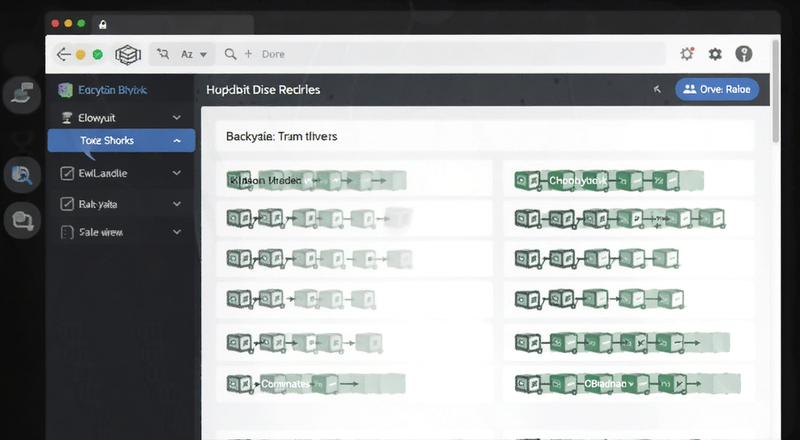The image size is (800, 440).
Task: Click the back arrow in the toolbar
Action: pos(63,54)
